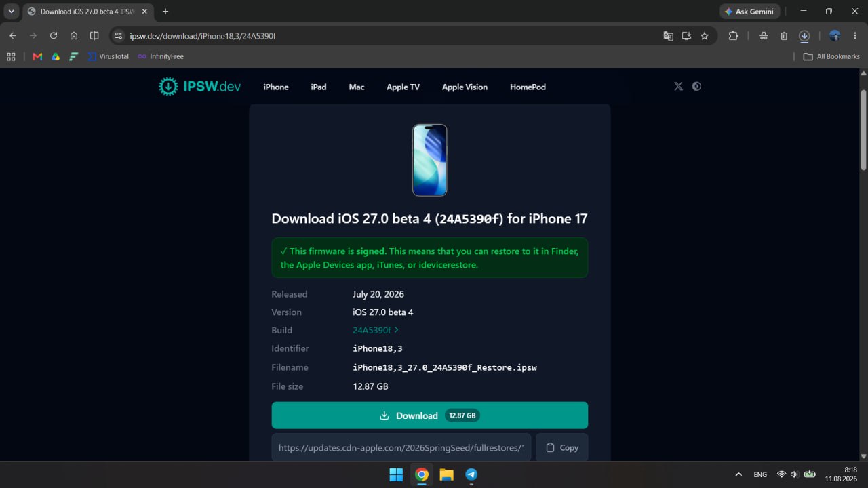Image resolution: width=868 pixels, height=488 pixels.
Task: Open Telegram from the taskbar
Action: [x=471, y=474]
